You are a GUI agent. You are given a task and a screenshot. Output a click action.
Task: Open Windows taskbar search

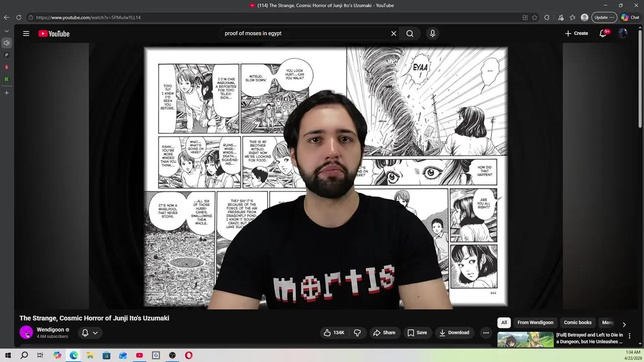point(24,355)
